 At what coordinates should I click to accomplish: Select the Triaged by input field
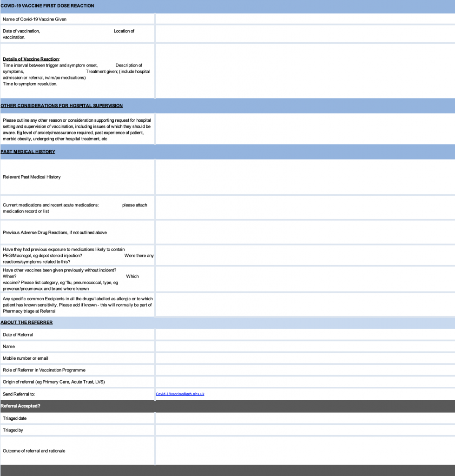click(x=305, y=430)
